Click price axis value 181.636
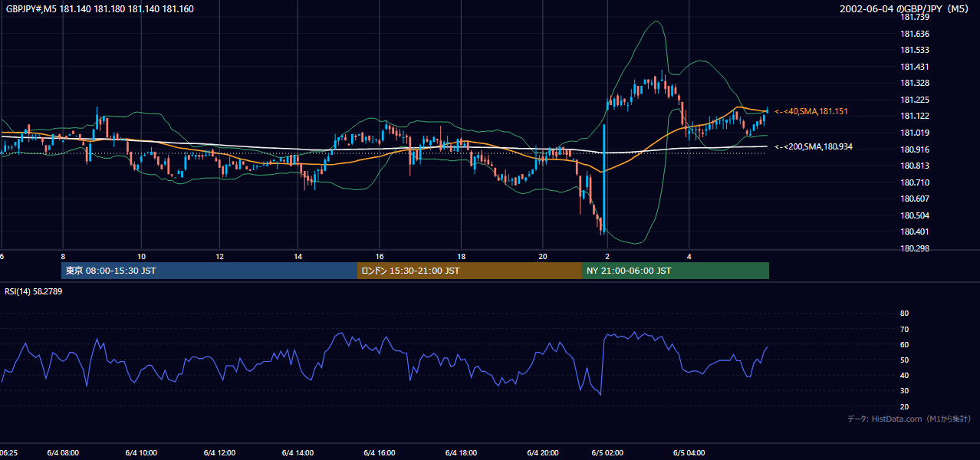 [914, 34]
